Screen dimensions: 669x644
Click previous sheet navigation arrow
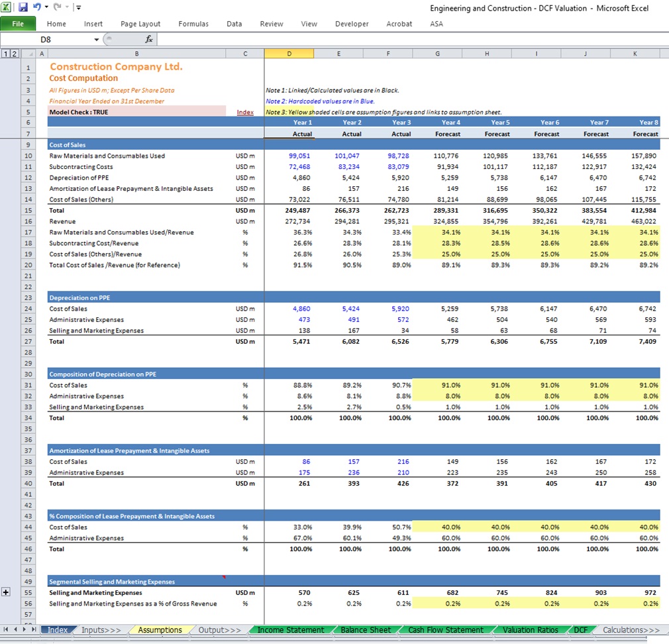(15, 629)
